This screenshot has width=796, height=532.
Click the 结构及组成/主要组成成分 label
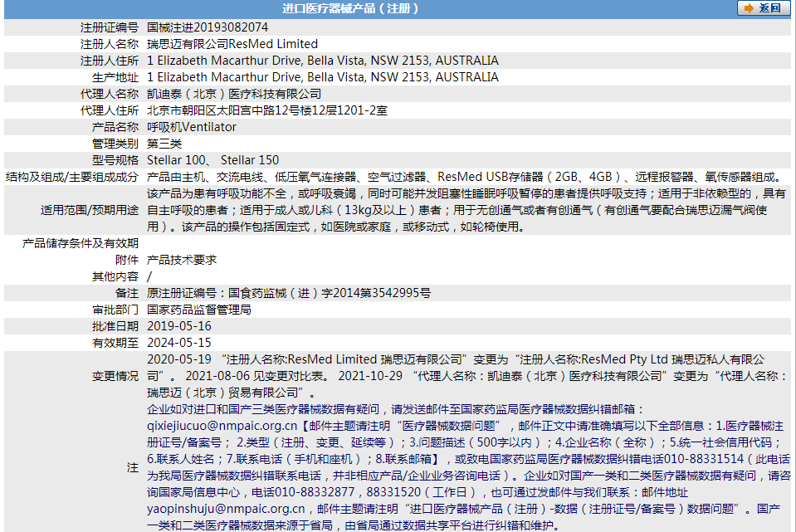click(x=72, y=177)
